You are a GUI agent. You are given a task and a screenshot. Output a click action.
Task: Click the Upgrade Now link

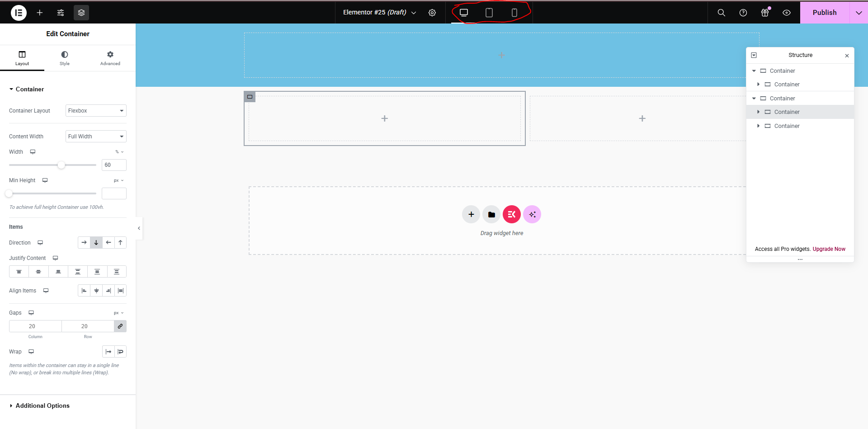point(829,249)
